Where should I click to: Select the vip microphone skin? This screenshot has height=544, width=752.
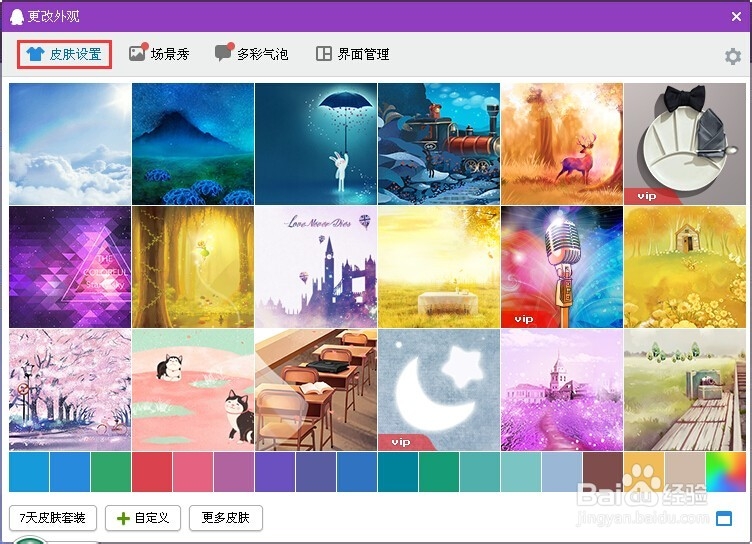pos(562,267)
